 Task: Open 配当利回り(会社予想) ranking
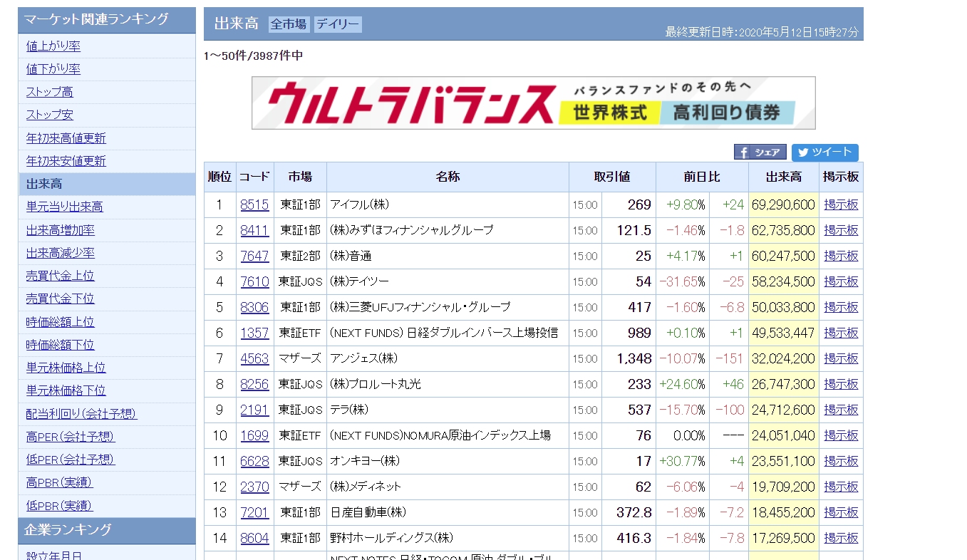pyautogui.click(x=82, y=414)
